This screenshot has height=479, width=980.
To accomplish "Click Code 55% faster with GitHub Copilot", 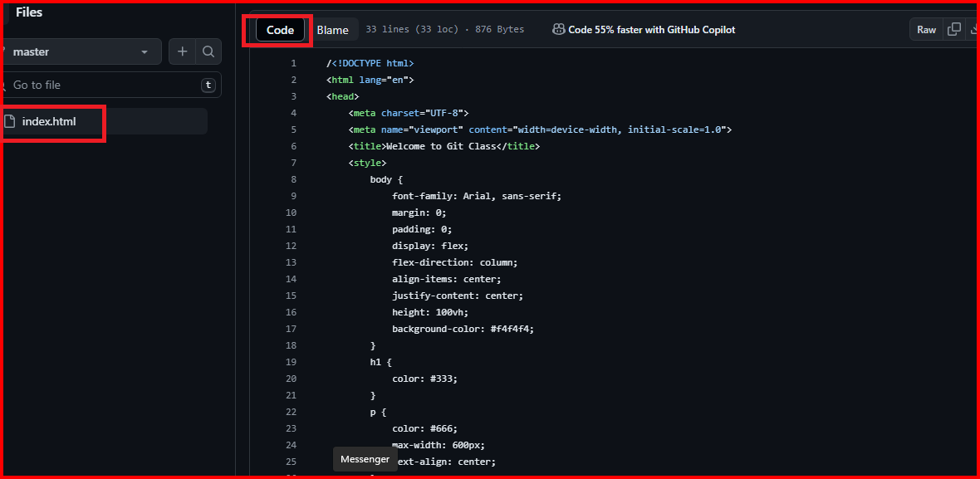I will point(651,29).
